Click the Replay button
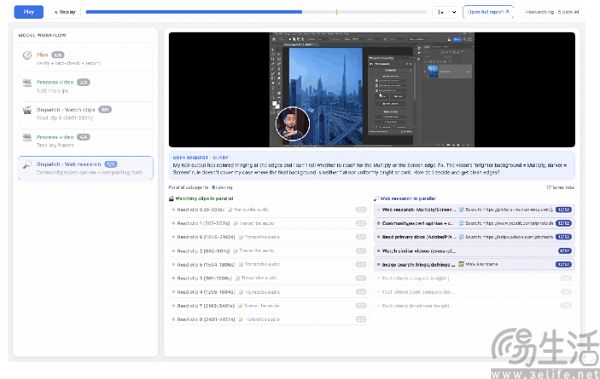Viewport: 600px width, 379px height. (x=65, y=12)
